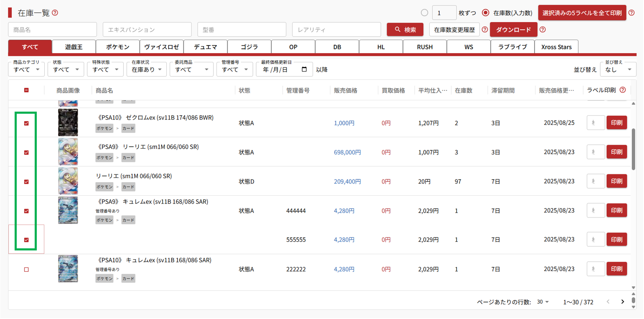Uncheck the 《PSA10》 ゼクロムex row checkbox
The height and width of the screenshot is (319, 644).
[x=26, y=123]
